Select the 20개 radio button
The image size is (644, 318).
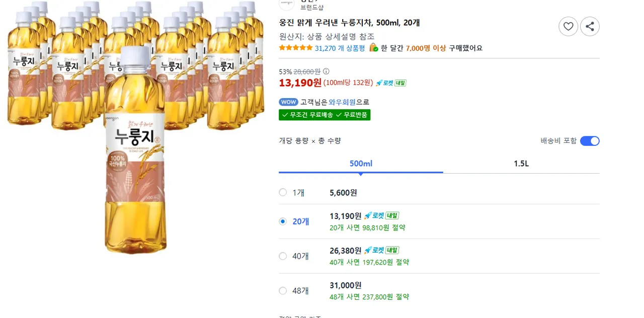click(x=283, y=221)
